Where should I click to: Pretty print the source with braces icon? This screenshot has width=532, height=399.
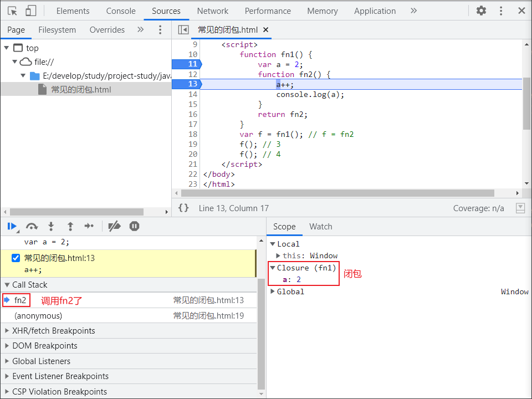(183, 208)
